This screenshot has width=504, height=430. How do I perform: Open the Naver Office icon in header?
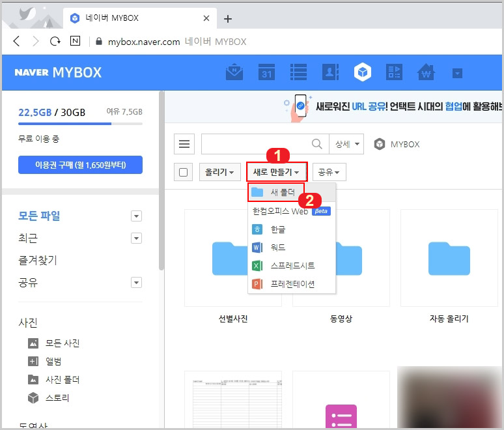pyautogui.click(x=394, y=72)
